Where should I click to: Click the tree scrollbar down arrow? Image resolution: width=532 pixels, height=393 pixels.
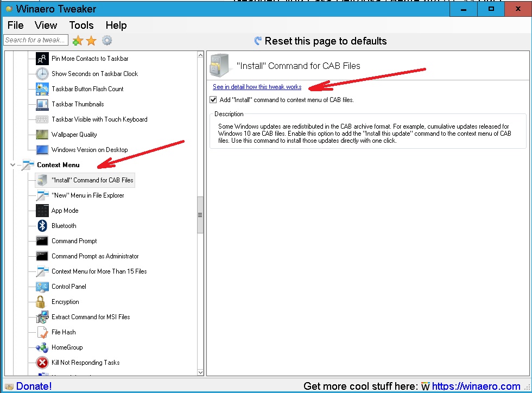[200, 372]
